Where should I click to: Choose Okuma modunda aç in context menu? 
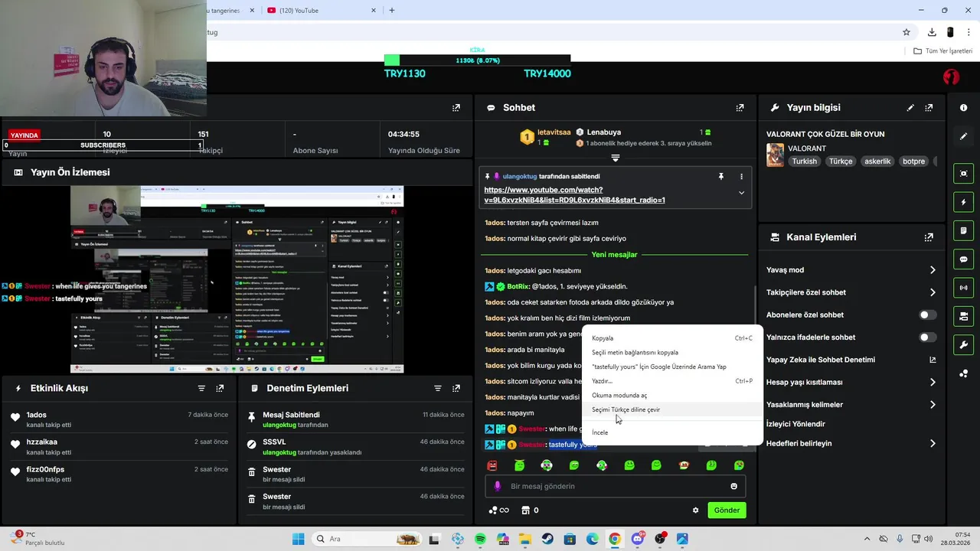pyautogui.click(x=672, y=396)
